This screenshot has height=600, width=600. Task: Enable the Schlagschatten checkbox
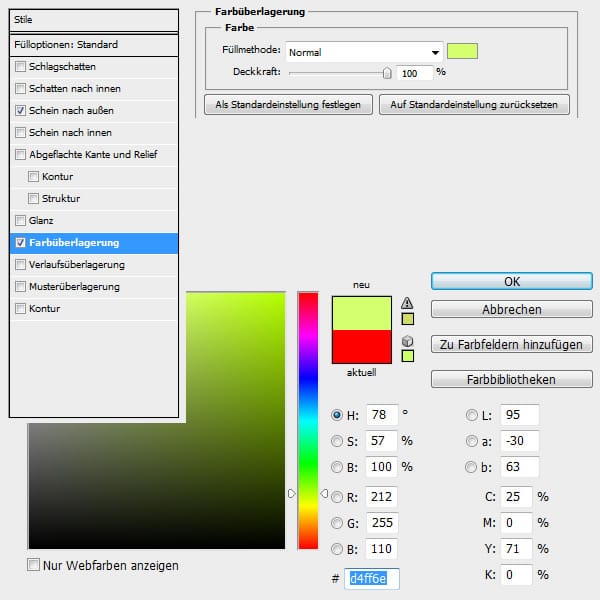click(20, 67)
